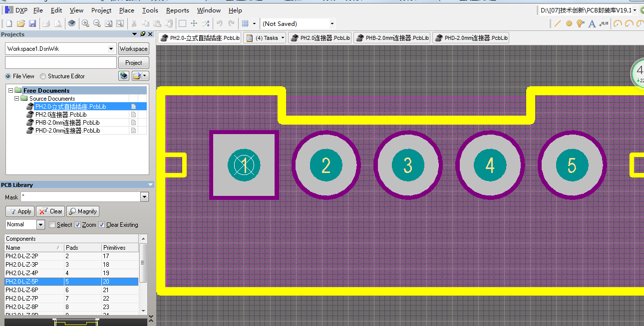The image size is (644, 326).
Task: Select pad 3 on the PCB canvas
Action: 408,165
